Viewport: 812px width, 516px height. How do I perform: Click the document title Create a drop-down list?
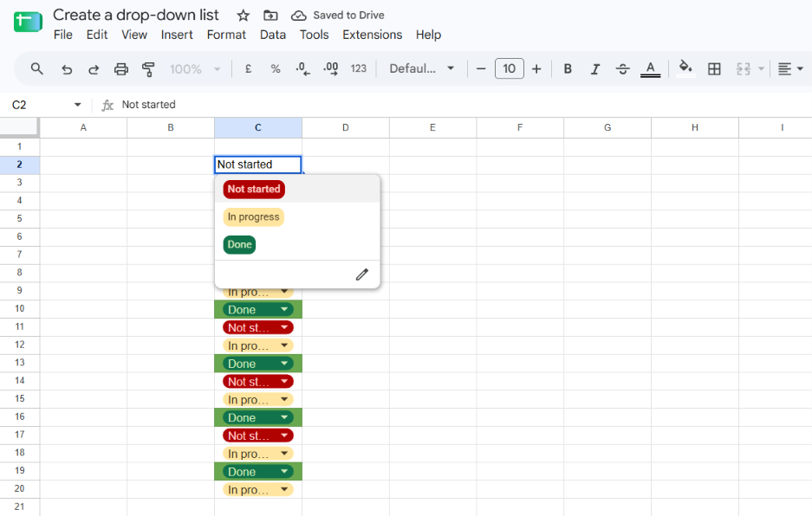coord(136,15)
